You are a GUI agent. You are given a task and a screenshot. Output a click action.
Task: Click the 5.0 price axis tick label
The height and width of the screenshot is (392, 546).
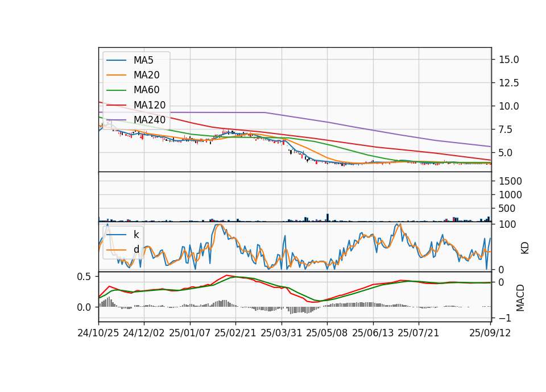[x=506, y=153]
